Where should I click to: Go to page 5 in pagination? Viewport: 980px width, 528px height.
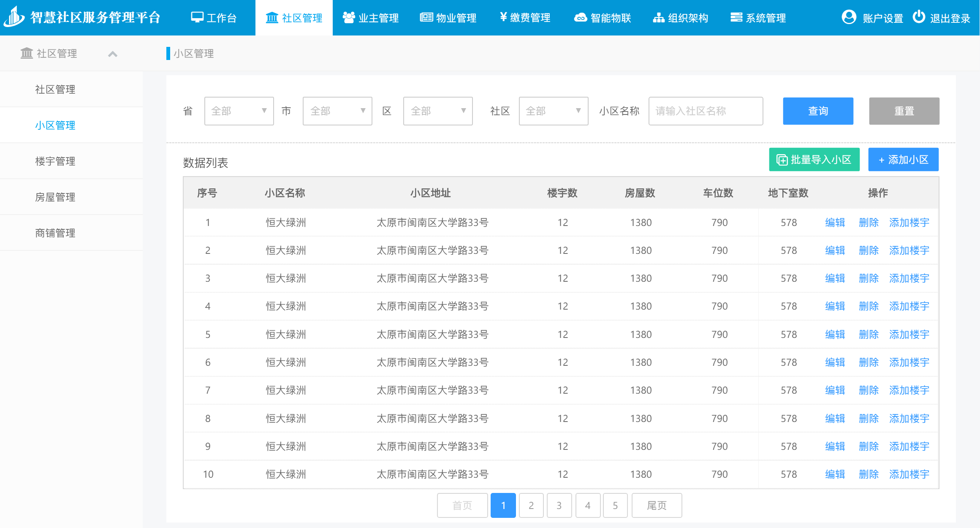pos(615,505)
